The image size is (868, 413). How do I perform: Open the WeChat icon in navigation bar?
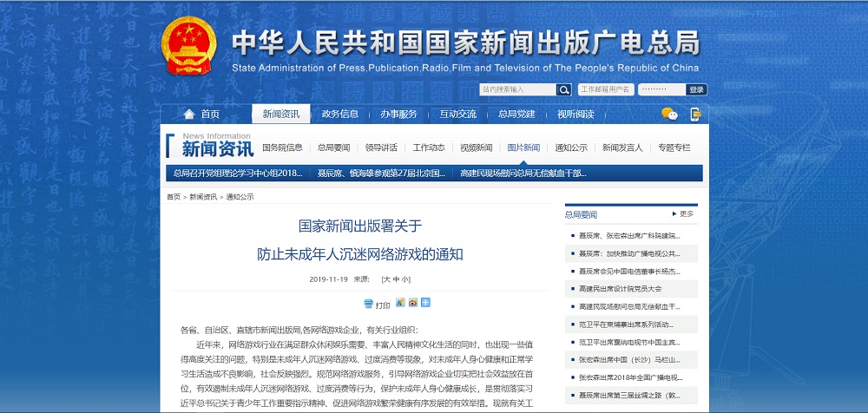pyautogui.click(x=668, y=115)
